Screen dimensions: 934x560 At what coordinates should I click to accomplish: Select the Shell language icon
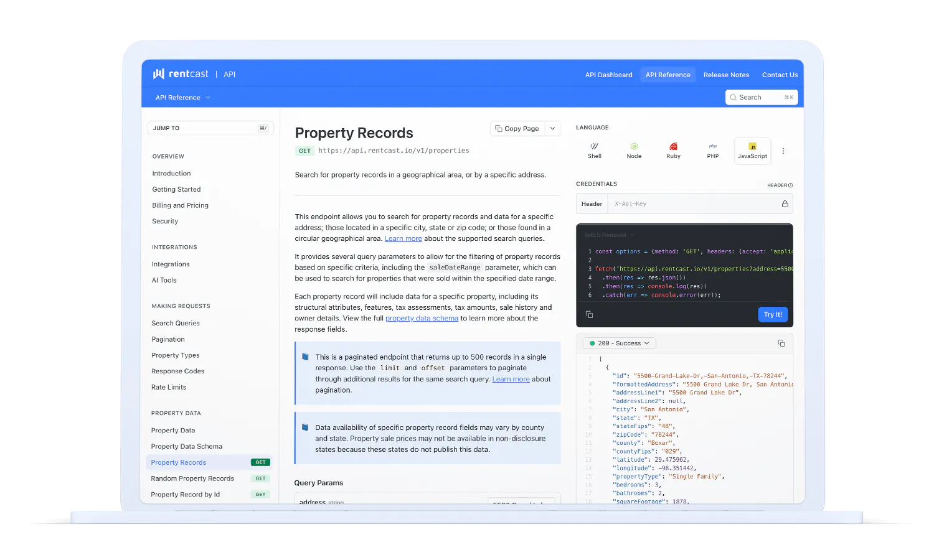point(595,151)
